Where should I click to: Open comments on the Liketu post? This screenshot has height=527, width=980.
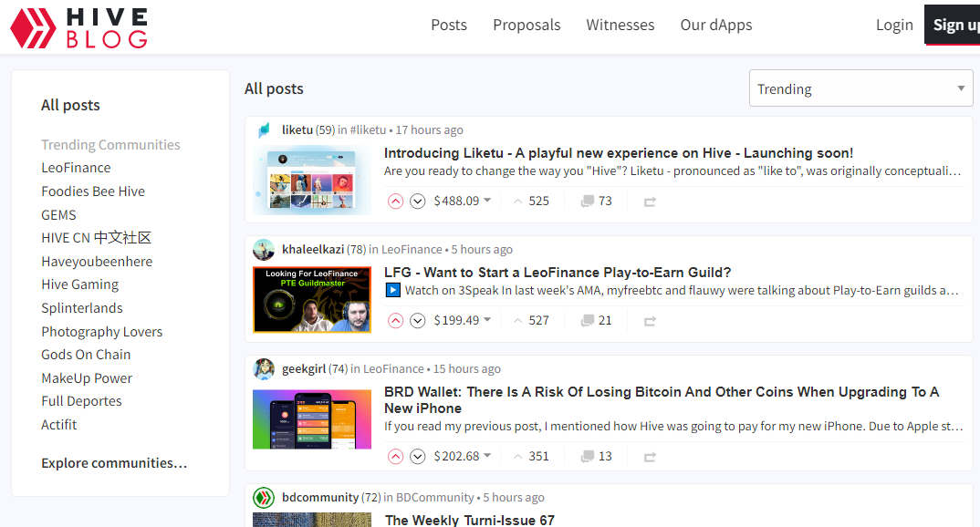tap(596, 201)
